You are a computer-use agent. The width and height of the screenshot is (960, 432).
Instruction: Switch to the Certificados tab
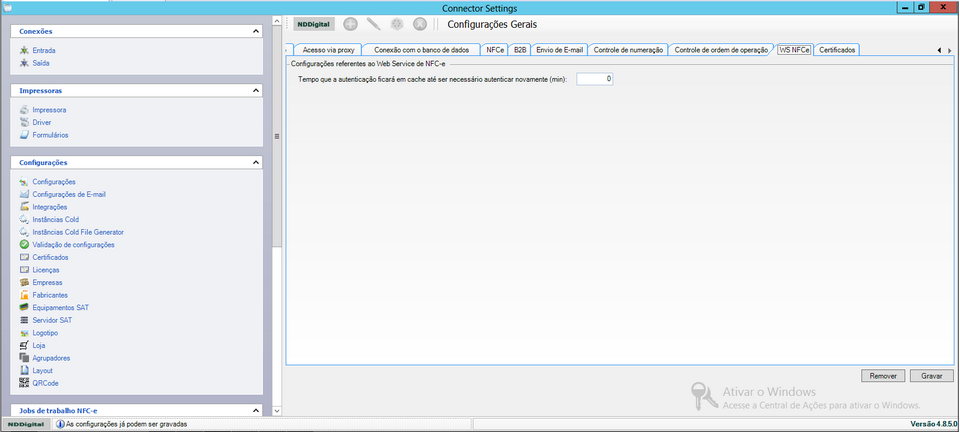click(837, 50)
